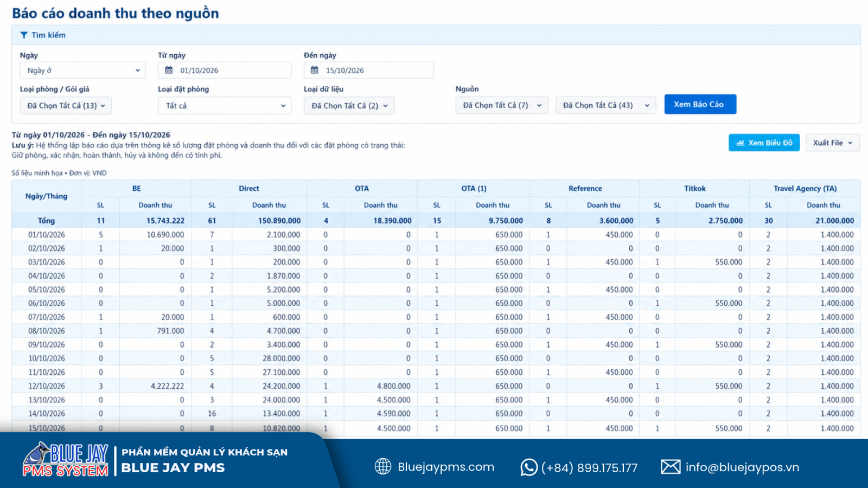Expand Loại dữ liệu Đã Chọn Tất Cả (2)
This screenshot has width=868, height=488.
click(349, 106)
